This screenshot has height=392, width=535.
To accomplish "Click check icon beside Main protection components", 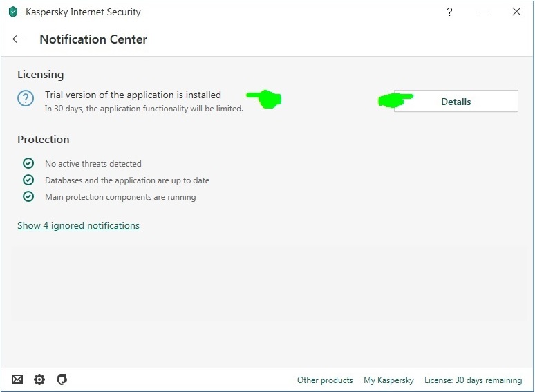I will pyautogui.click(x=28, y=196).
